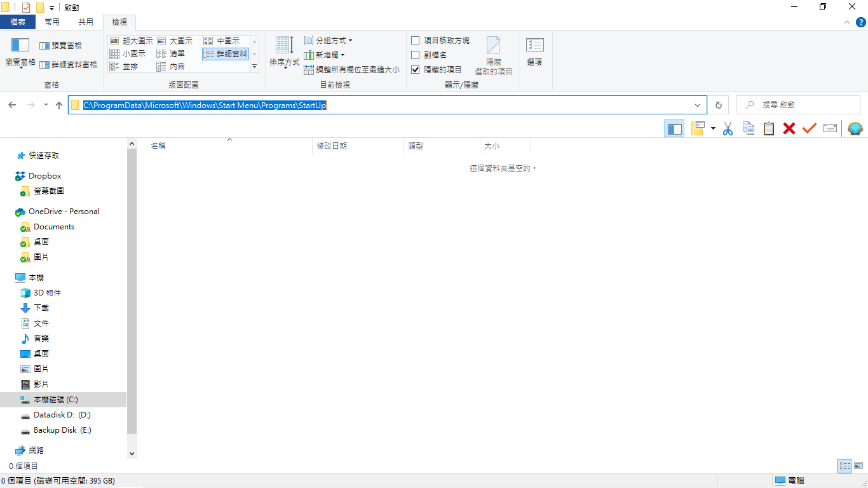Click the envelope icon in the toolbar
This screenshot has width=868, height=488.
click(830, 129)
